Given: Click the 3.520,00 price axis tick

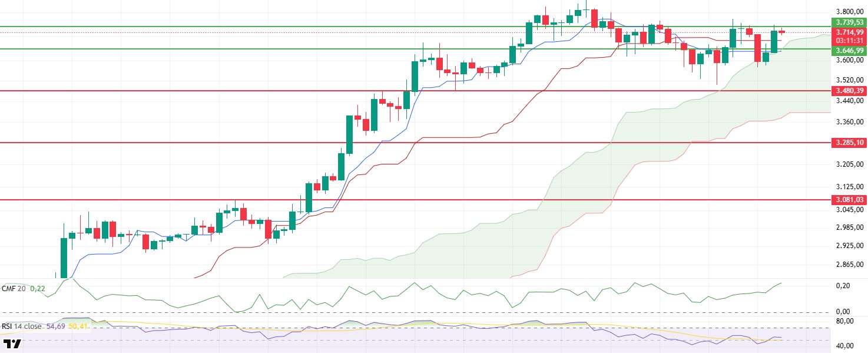Looking at the screenshot, I should (849, 80).
